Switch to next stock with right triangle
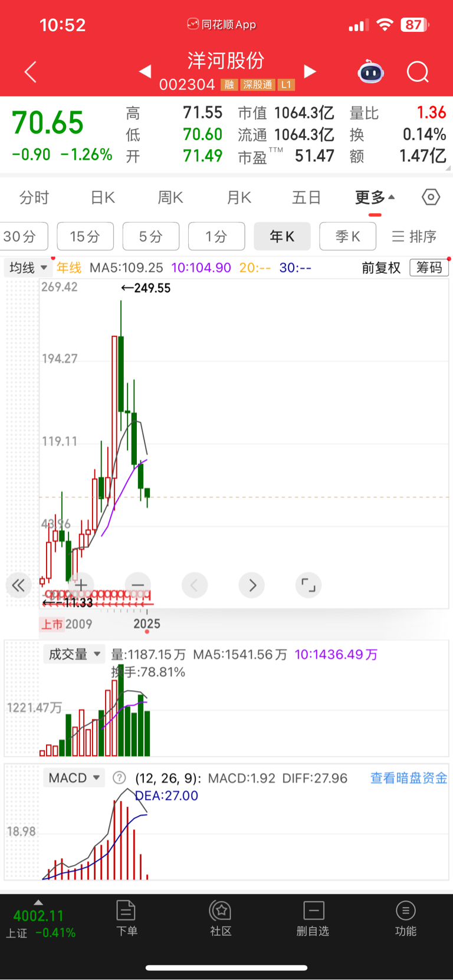Image resolution: width=453 pixels, height=980 pixels. [310, 72]
